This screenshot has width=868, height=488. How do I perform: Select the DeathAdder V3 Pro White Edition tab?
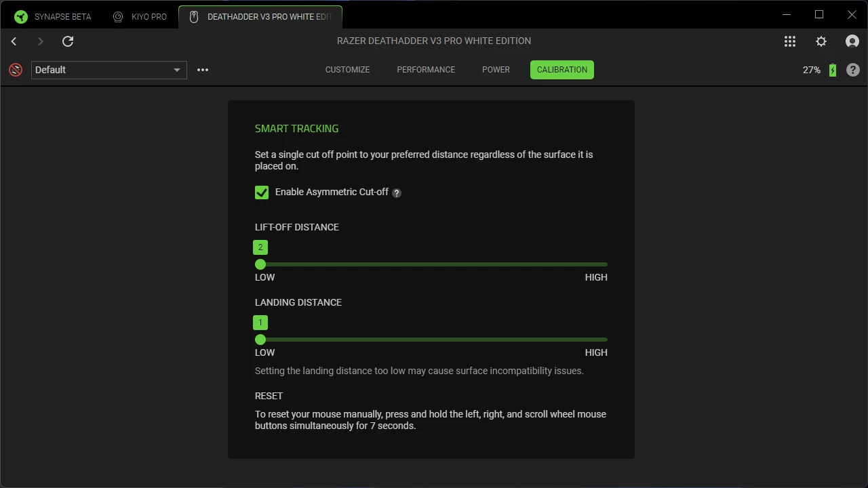point(260,16)
